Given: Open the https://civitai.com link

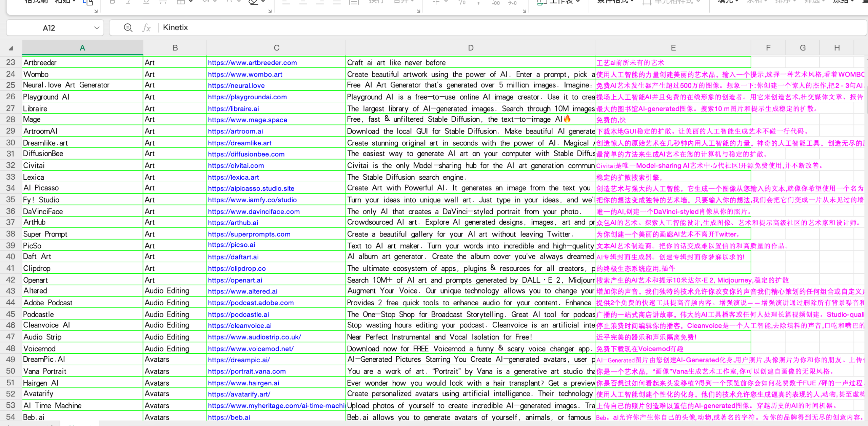Looking at the screenshot, I should [236, 165].
